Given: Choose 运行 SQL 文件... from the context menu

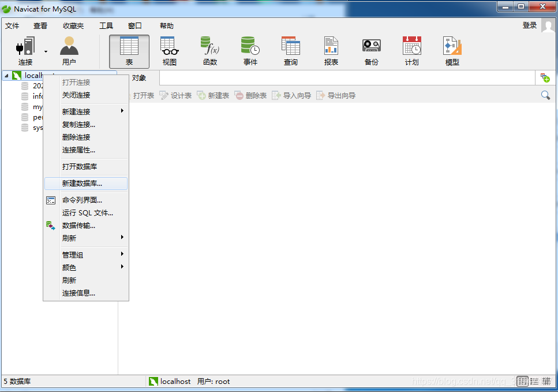Looking at the screenshot, I should point(86,213).
